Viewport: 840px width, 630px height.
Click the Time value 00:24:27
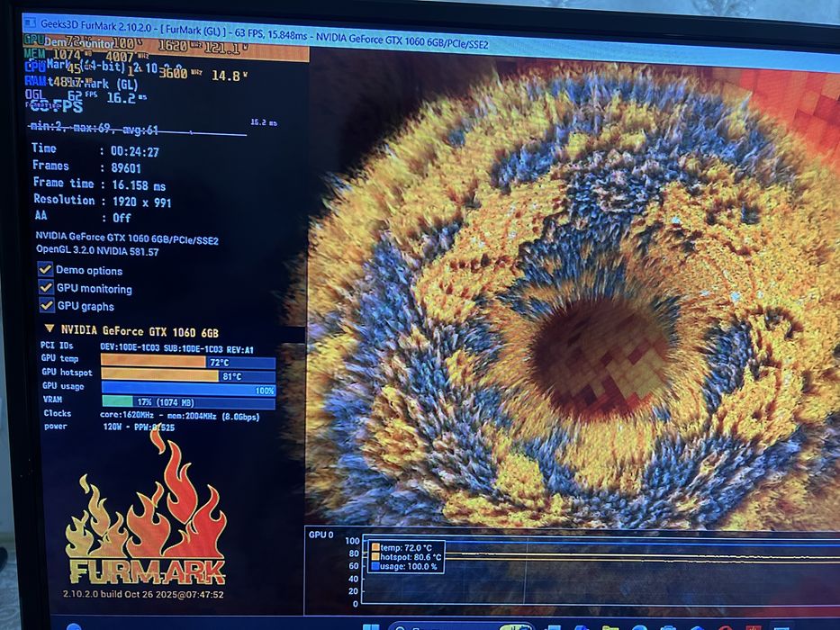[x=135, y=151]
